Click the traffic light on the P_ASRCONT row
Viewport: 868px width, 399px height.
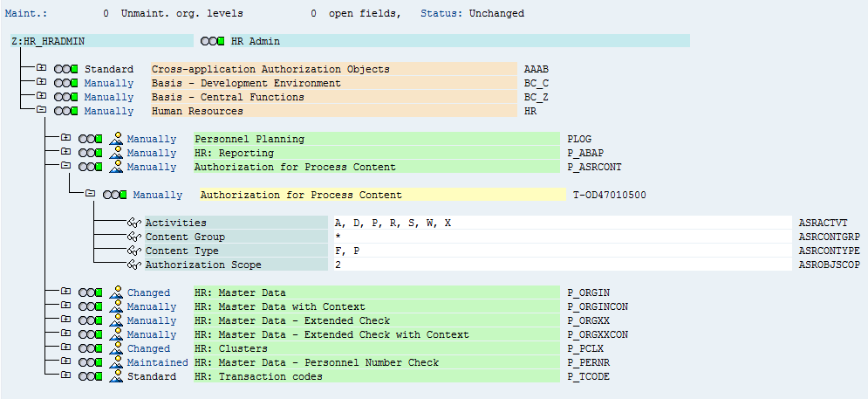click(x=90, y=167)
